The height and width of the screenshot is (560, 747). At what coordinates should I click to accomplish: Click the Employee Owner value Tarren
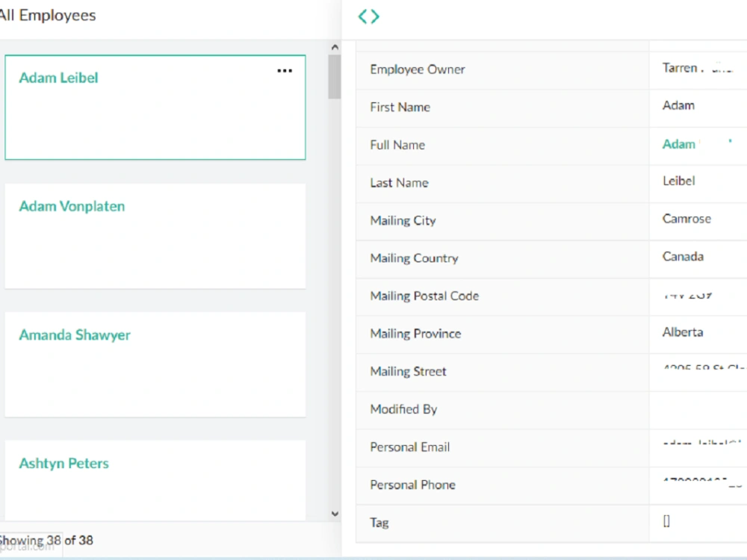tap(680, 68)
